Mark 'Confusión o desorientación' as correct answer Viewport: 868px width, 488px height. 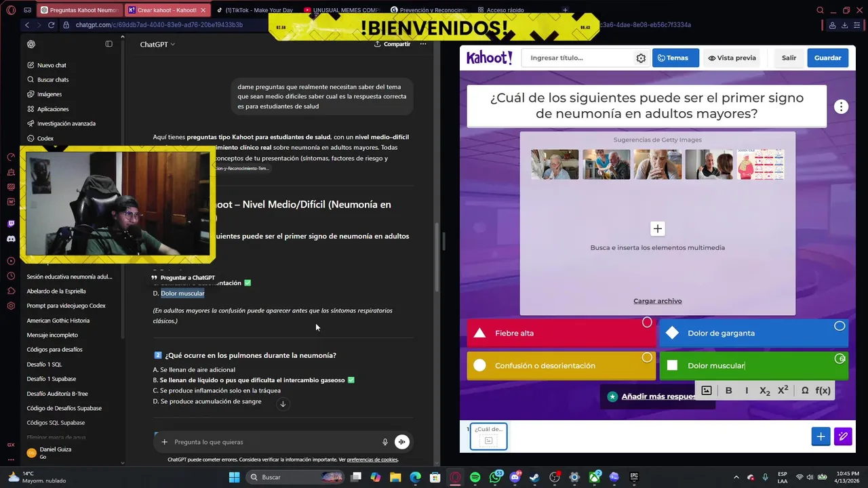[x=647, y=357]
